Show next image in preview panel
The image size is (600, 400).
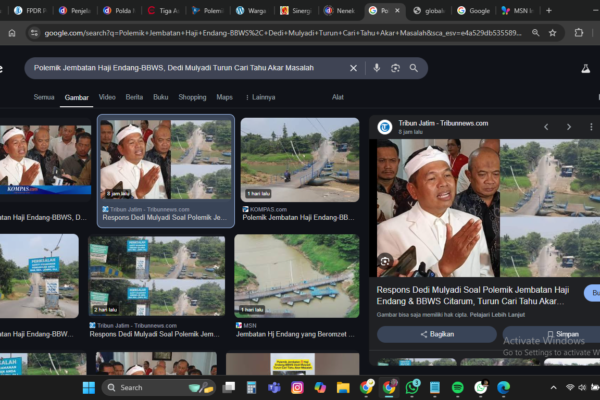[569, 127]
